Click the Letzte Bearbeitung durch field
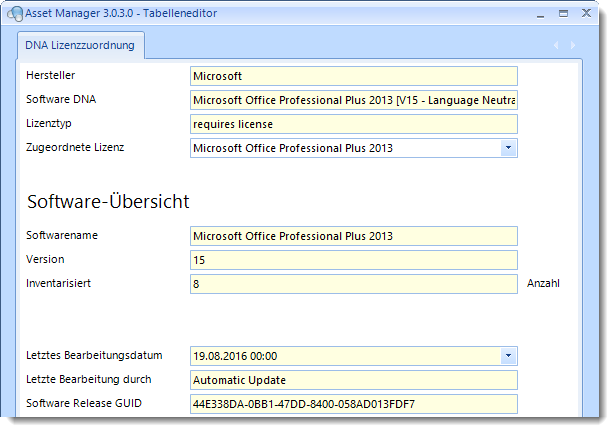 [x=354, y=380]
